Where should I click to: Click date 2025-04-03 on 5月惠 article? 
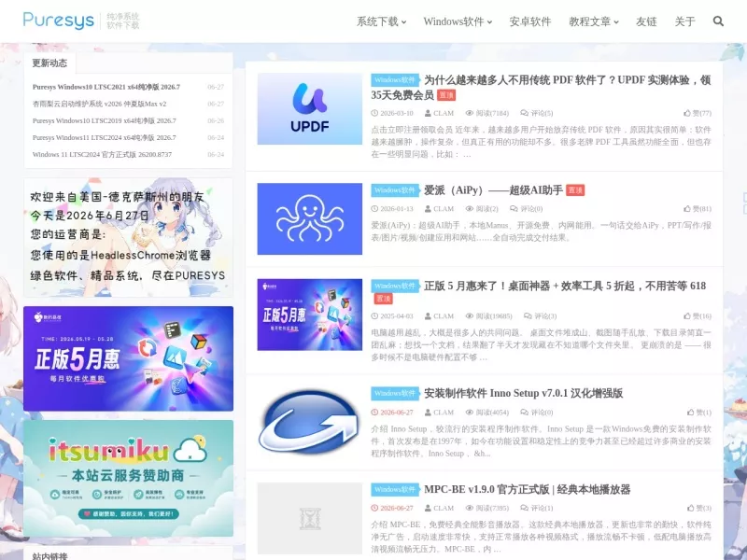point(392,316)
